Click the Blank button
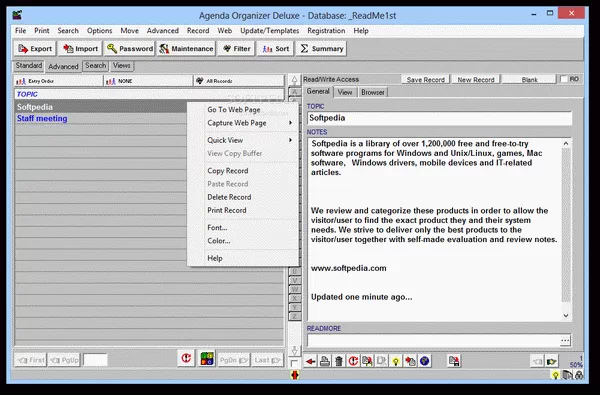The width and height of the screenshot is (600, 395). (x=529, y=80)
